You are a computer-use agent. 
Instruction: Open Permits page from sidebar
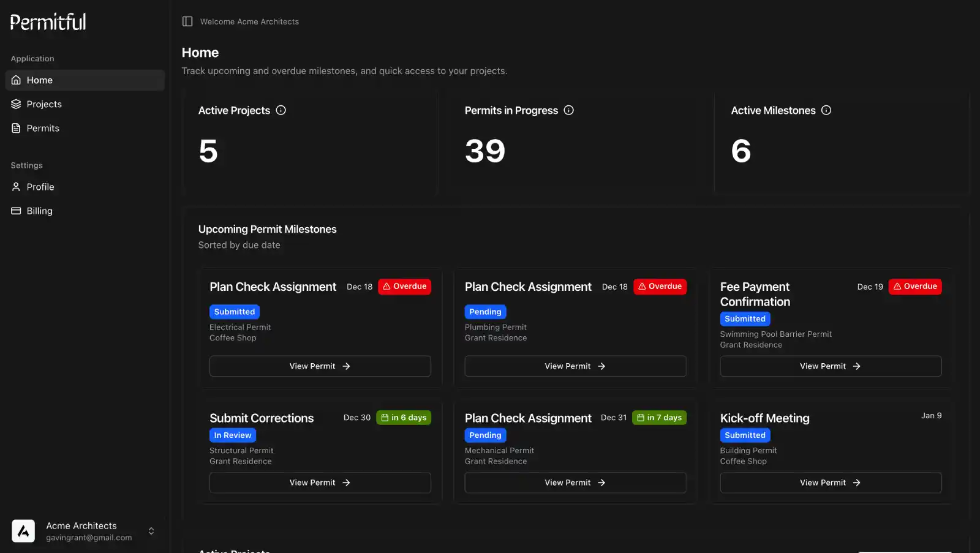click(x=43, y=128)
